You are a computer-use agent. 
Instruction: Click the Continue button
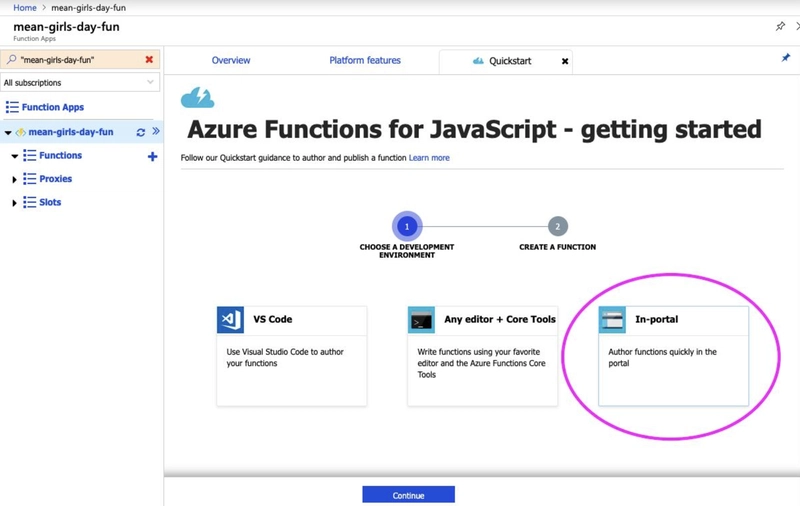tap(408, 495)
